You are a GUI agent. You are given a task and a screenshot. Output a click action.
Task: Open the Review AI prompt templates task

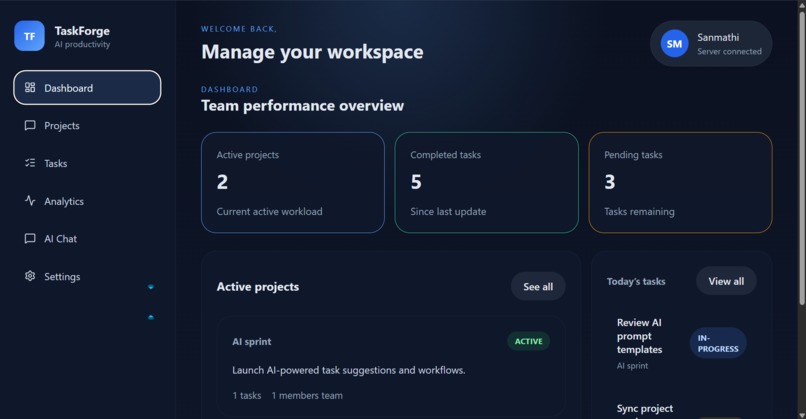[x=639, y=336]
